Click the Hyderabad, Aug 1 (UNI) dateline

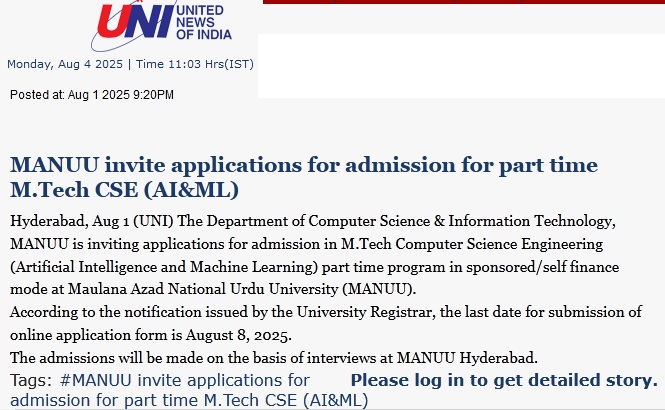pos(92,221)
